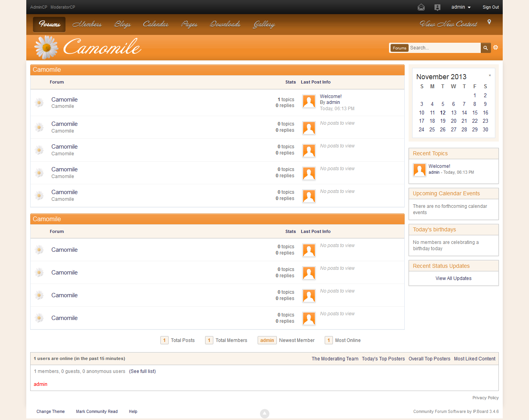Open the Gallery tab
Screen dimensions: 529x420
pyautogui.click(x=264, y=24)
